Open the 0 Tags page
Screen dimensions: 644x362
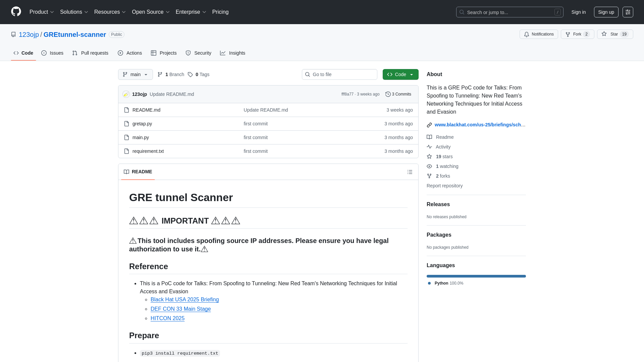point(199,74)
